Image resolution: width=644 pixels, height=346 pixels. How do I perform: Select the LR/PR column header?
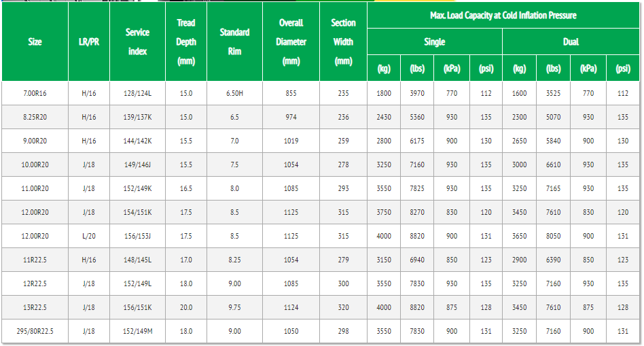click(88, 42)
